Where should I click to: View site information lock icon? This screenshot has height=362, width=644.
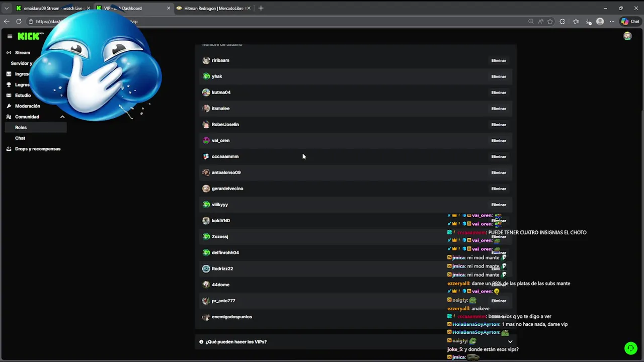31,22
